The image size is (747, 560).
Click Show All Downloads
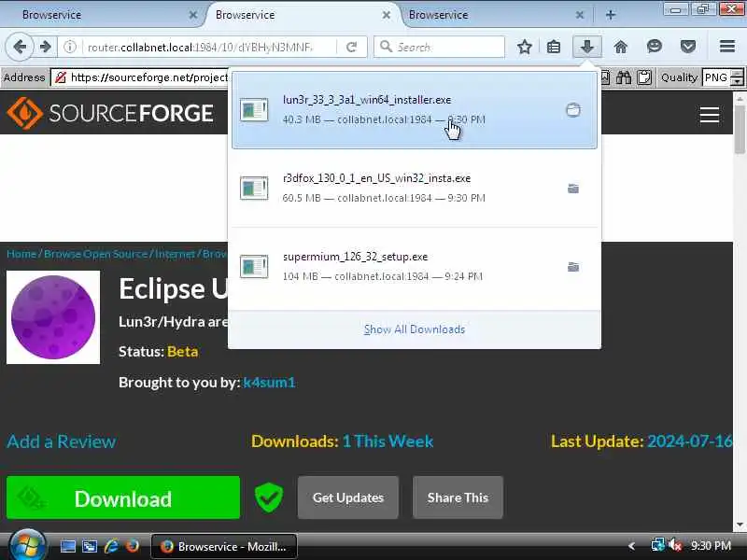[414, 329]
